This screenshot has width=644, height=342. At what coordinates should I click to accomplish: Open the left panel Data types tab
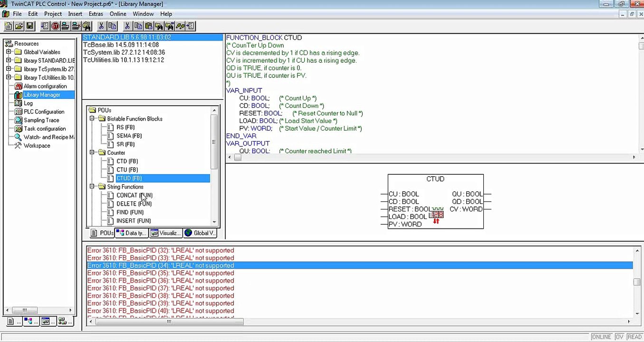click(30, 322)
